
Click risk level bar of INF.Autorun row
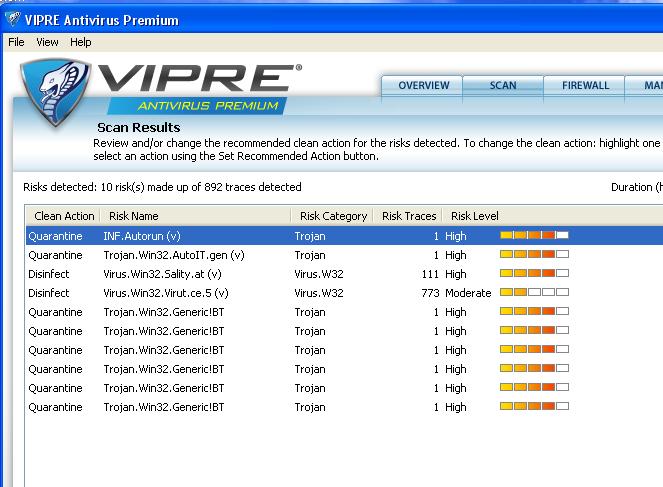coord(534,235)
